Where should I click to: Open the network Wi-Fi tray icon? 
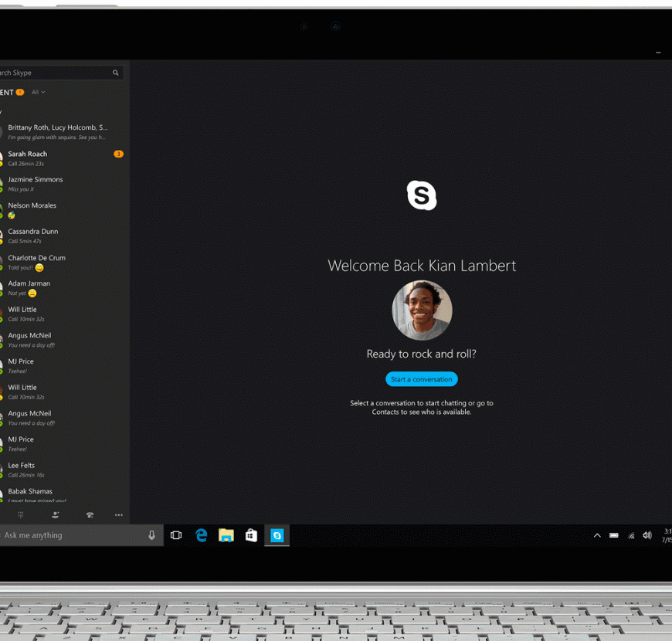[x=631, y=535]
